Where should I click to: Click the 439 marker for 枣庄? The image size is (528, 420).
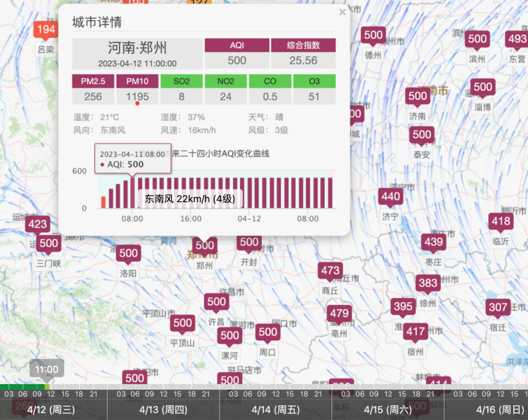(x=433, y=242)
